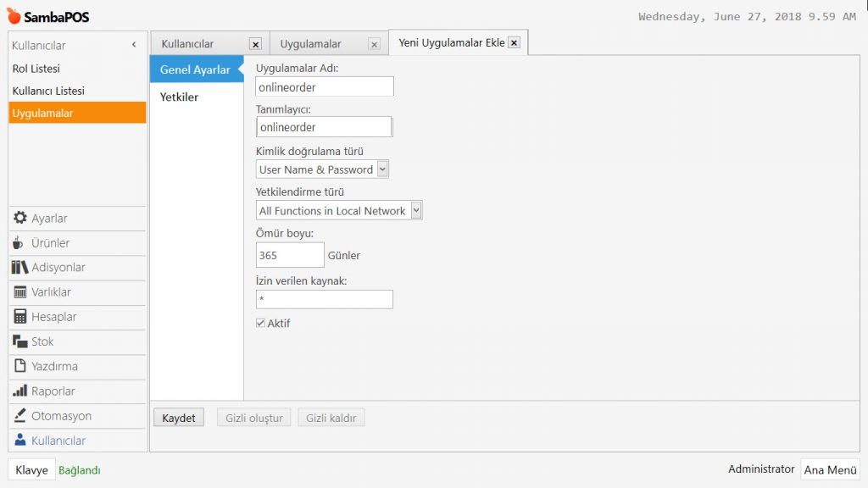Open Ürünler via the coffee cup icon
This screenshot has width=868, height=488.
point(19,243)
